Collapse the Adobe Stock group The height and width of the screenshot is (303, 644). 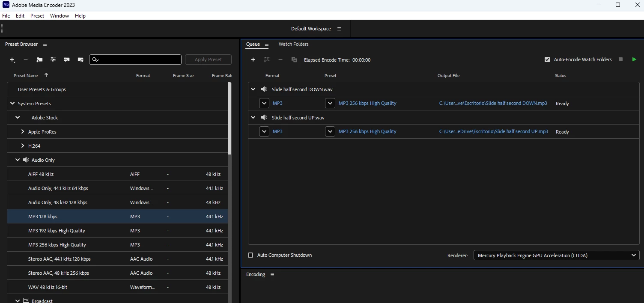click(x=18, y=117)
